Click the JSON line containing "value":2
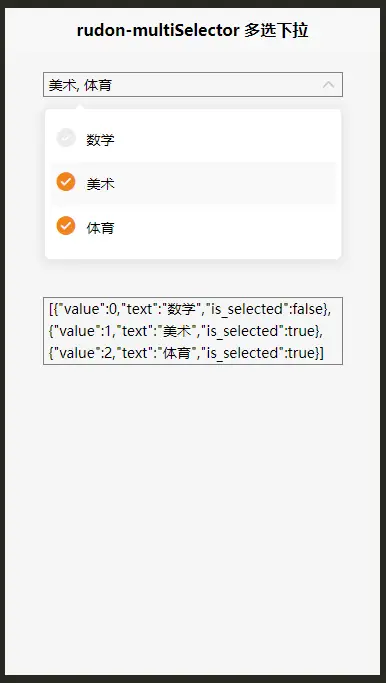The image size is (386, 683). coord(186,353)
